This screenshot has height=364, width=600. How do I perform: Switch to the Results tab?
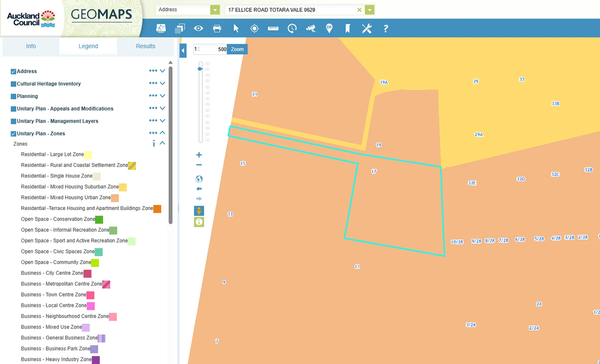[x=145, y=46]
